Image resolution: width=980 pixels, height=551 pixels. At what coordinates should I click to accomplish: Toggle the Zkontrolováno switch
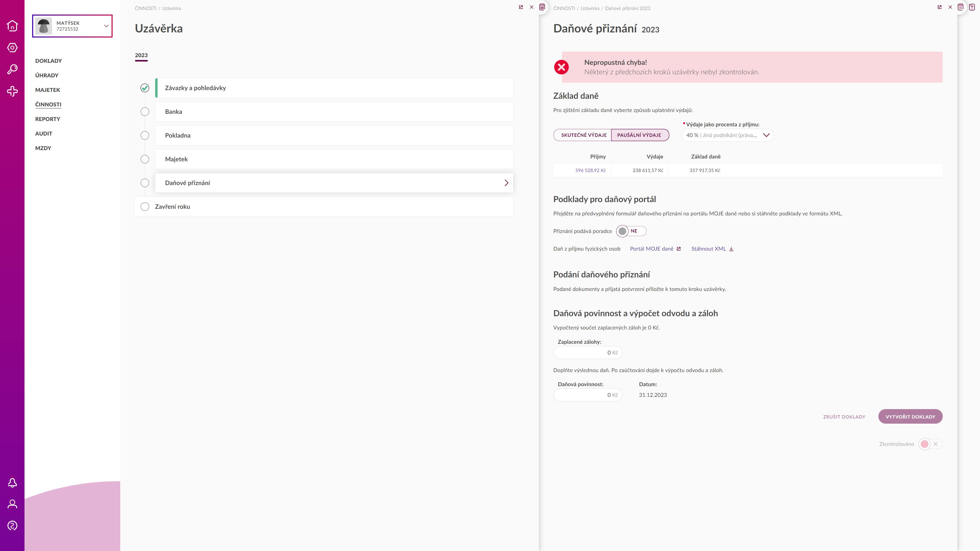tap(930, 444)
